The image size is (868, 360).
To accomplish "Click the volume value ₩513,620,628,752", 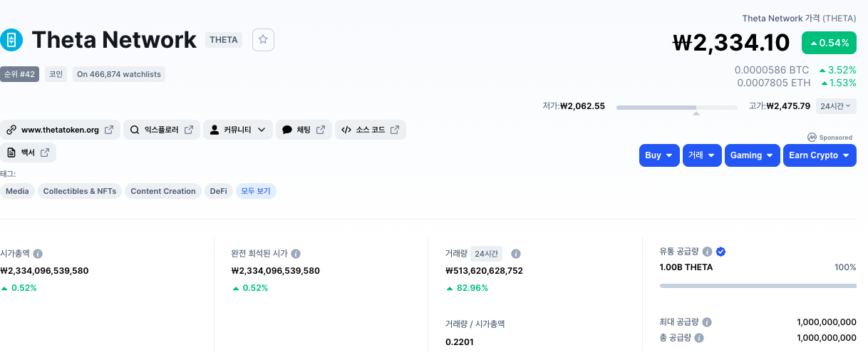I will [484, 271].
